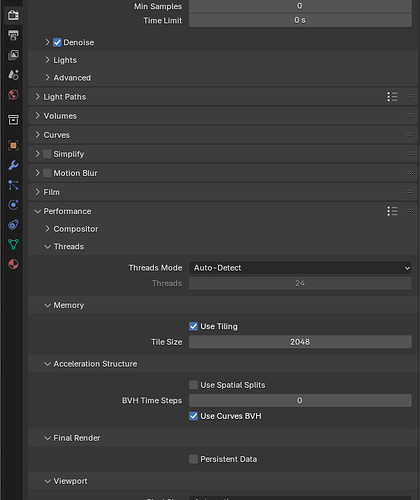
Task: Enable Persistent Data
Action: click(x=193, y=459)
